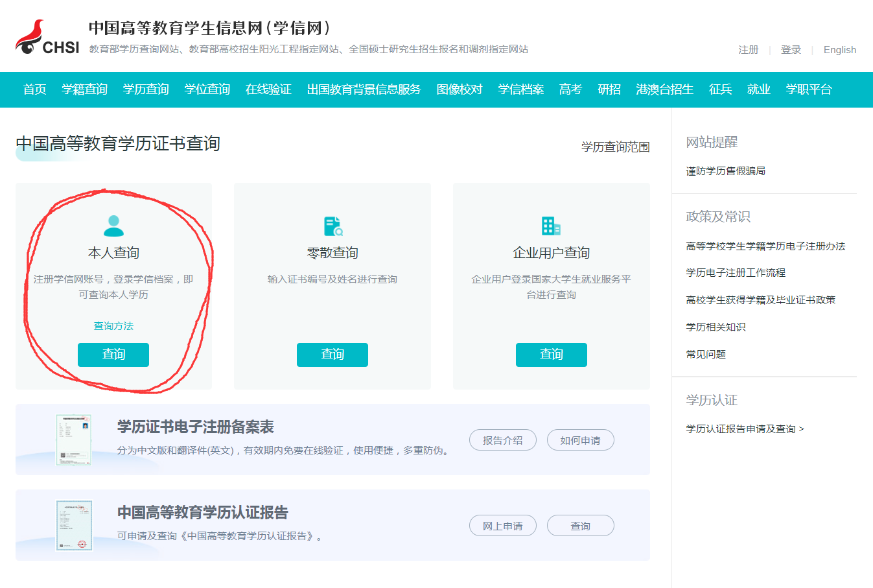Click the 政策及常识 sidebar heading
Viewport: 873px width, 588px height.
[x=718, y=217]
